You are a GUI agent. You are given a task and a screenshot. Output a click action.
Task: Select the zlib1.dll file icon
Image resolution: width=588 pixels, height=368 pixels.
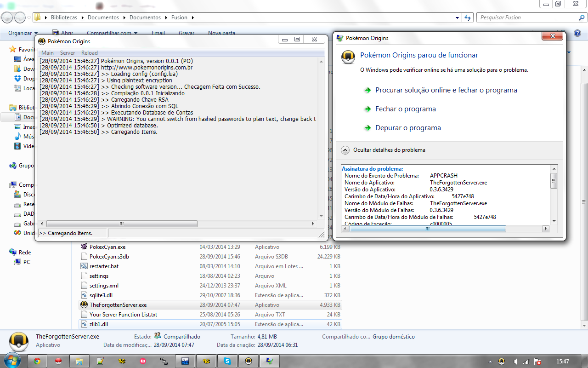coord(84,324)
